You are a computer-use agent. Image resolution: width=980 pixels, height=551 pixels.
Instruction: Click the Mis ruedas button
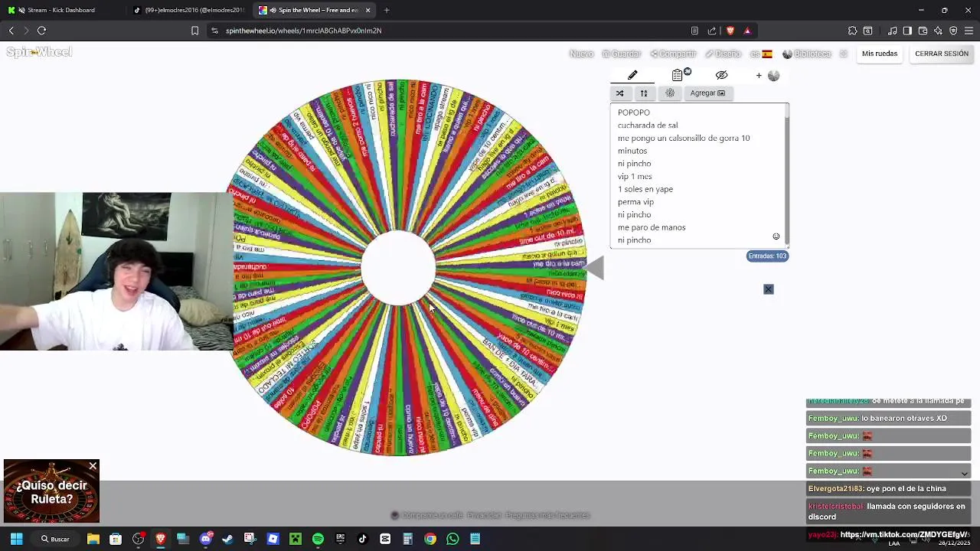[880, 54]
